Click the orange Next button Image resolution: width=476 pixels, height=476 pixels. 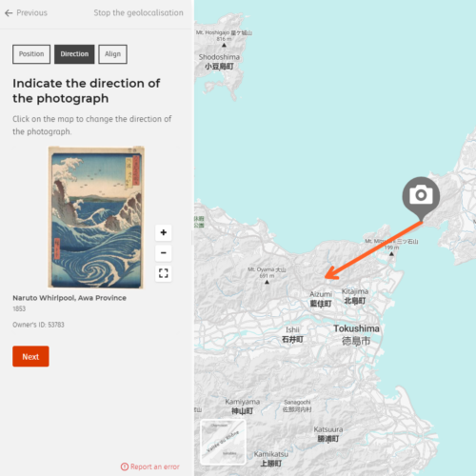point(30,356)
